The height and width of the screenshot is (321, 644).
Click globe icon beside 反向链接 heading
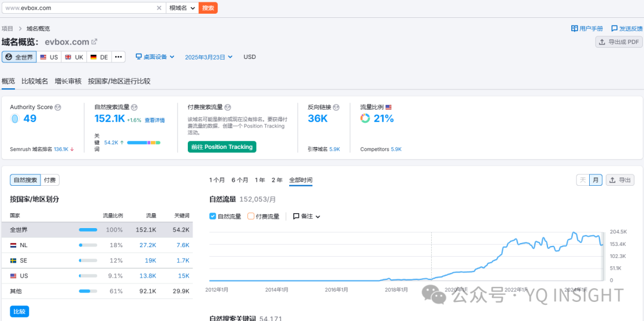point(337,107)
